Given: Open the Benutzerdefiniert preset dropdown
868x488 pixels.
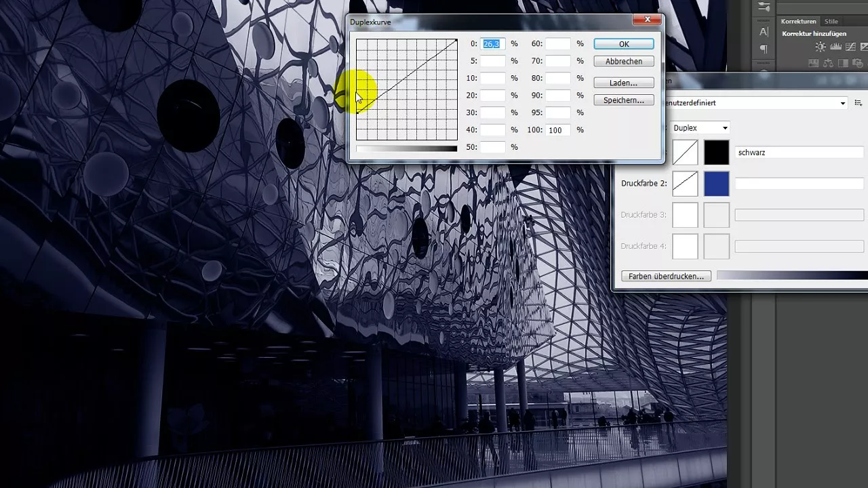Looking at the screenshot, I should click(x=759, y=103).
